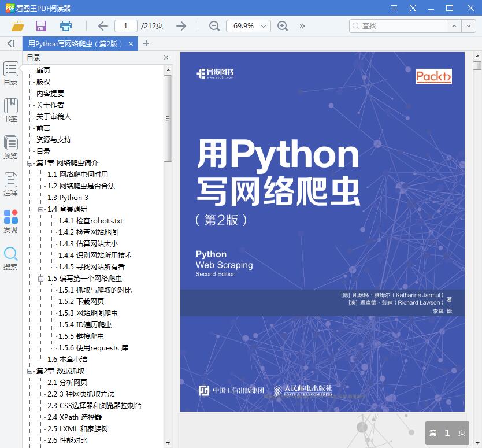Open 1.5.6 使用requests 库 section
482x448 pixels.
pyautogui.click(x=93, y=348)
